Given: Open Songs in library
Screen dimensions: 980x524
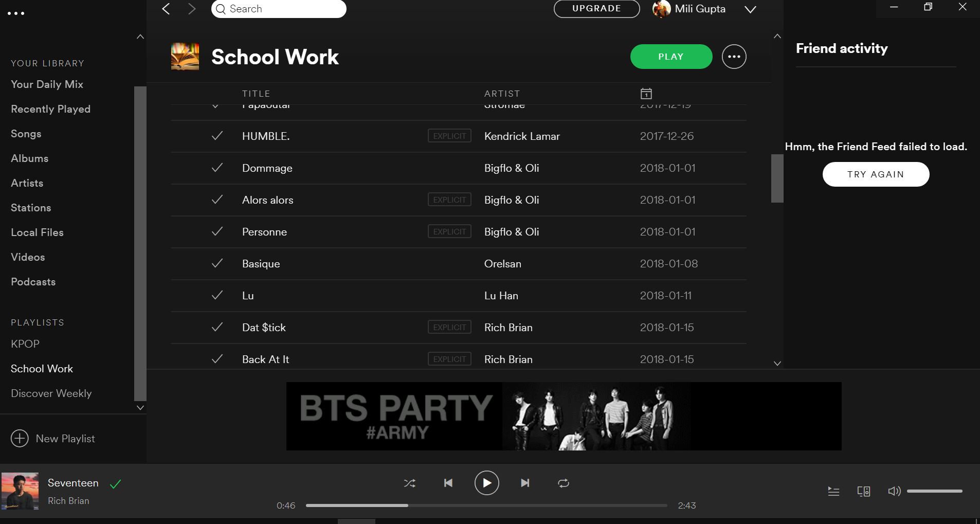Looking at the screenshot, I should 26,134.
